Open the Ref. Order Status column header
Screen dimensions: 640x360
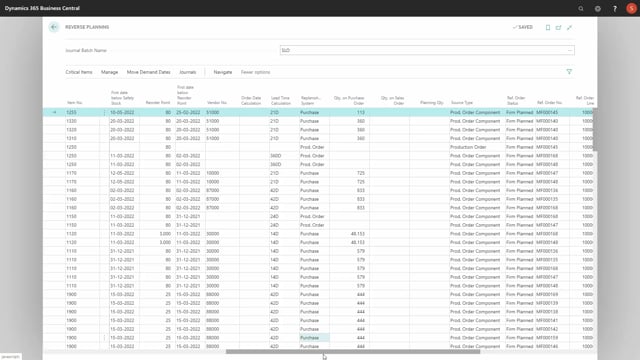click(x=516, y=100)
